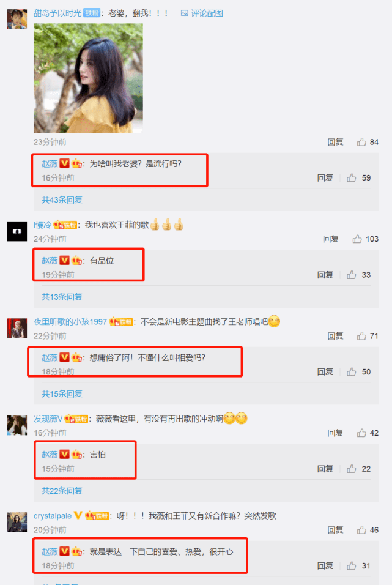Click crystalpale's avatar image

[17, 522]
